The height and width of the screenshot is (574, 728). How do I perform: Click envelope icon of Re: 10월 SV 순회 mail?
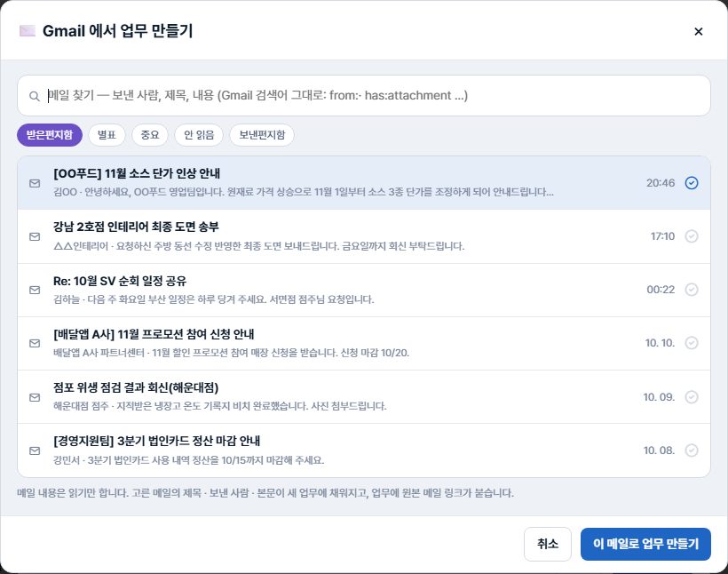click(35, 290)
